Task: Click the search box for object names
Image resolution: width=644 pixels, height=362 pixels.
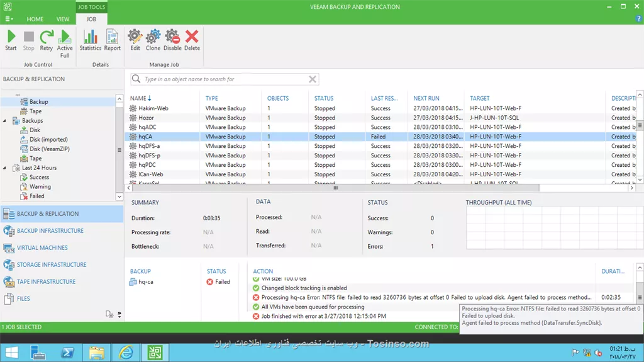Action: click(x=225, y=79)
